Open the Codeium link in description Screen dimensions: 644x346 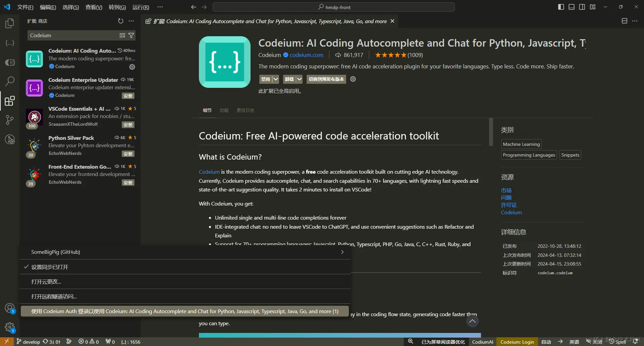click(x=209, y=172)
